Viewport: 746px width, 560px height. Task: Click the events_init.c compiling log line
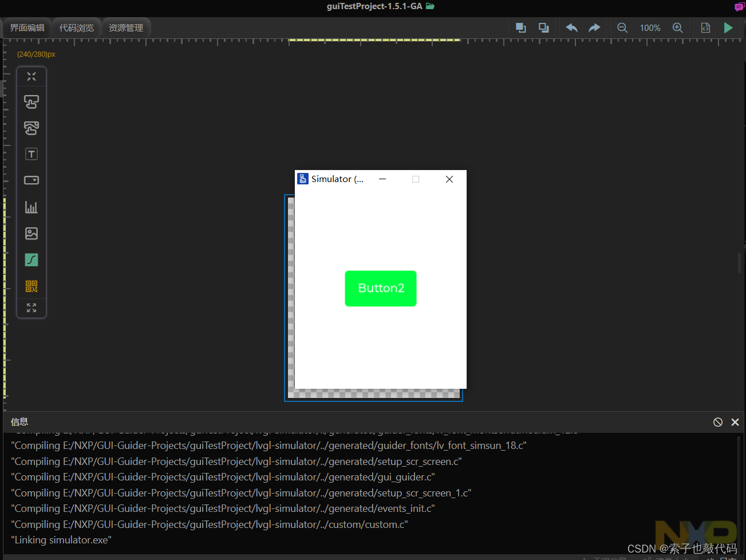pyautogui.click(x=223, y=508)
